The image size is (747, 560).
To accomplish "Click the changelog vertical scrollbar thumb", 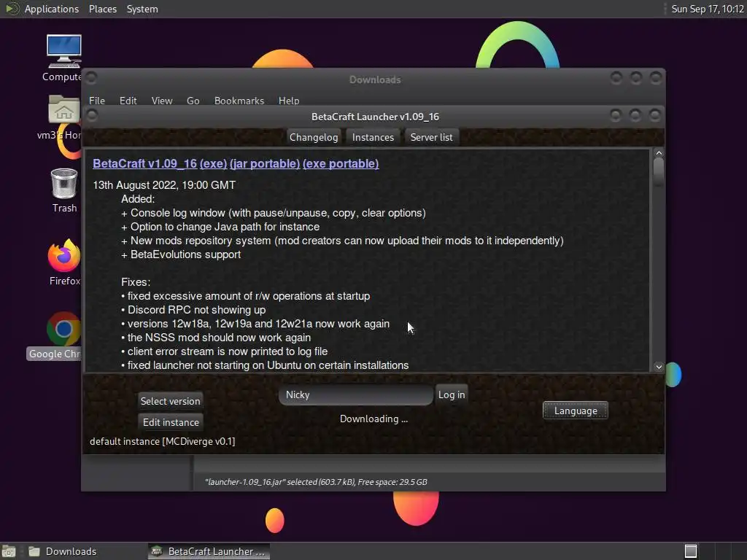I will coord(659,171).
